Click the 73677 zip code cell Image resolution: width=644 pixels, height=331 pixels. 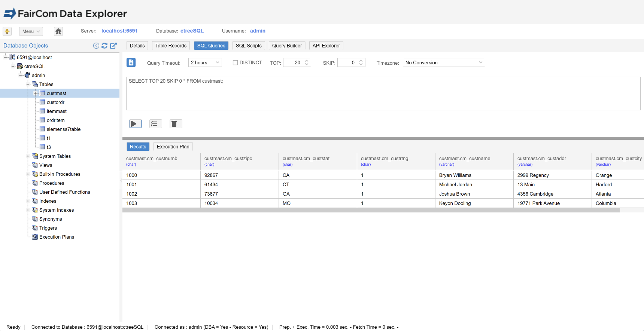coord(240,194)
